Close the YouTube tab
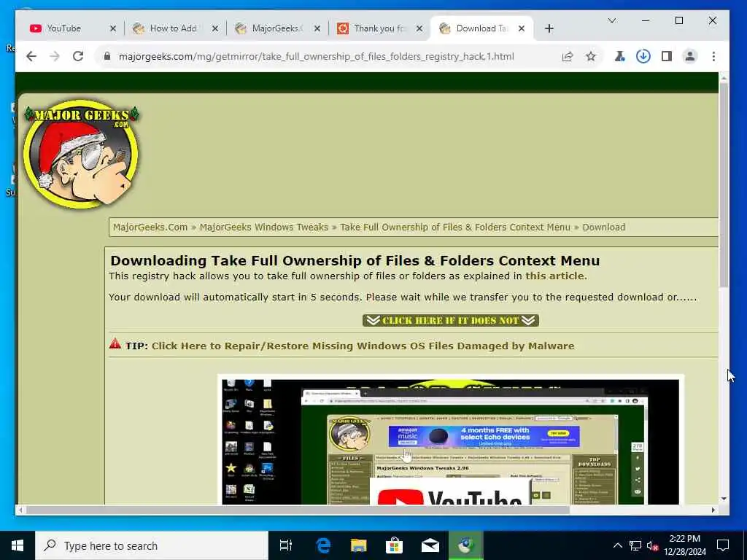The height and width of the screenshot is (560, 747). tap(113, 28)
